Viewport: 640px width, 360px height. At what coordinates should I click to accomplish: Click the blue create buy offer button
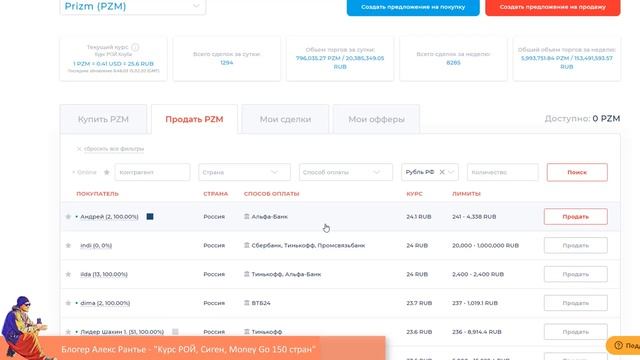(x=413, y=7)
